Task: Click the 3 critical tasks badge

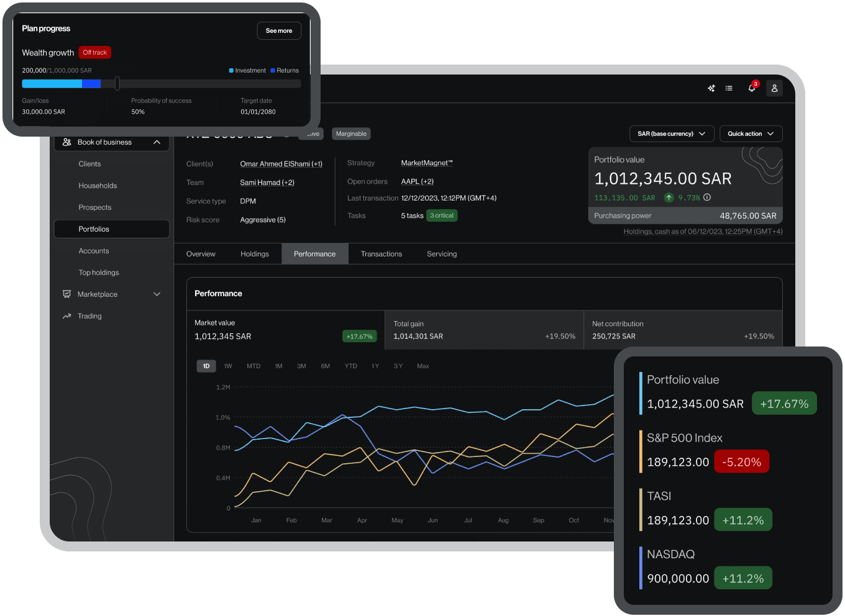Action: (x=442, y=215)
